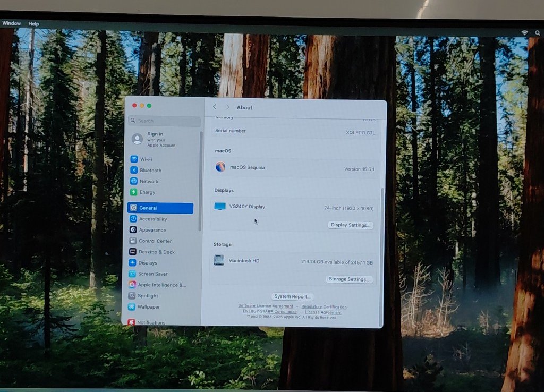Open Wi-Fi status in the menu bar

(x=524, y=32)
